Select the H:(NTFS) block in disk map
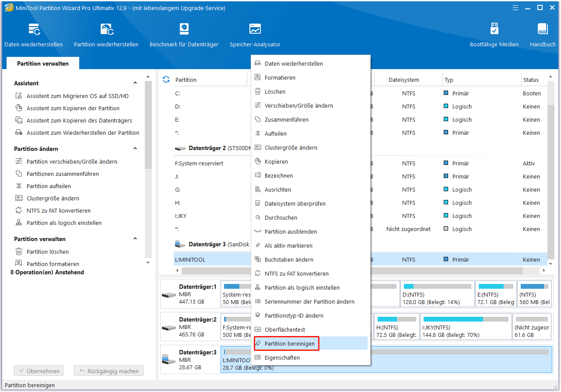Image resolution: width=561 pixels, height=392 pixels. click(396, 327)
